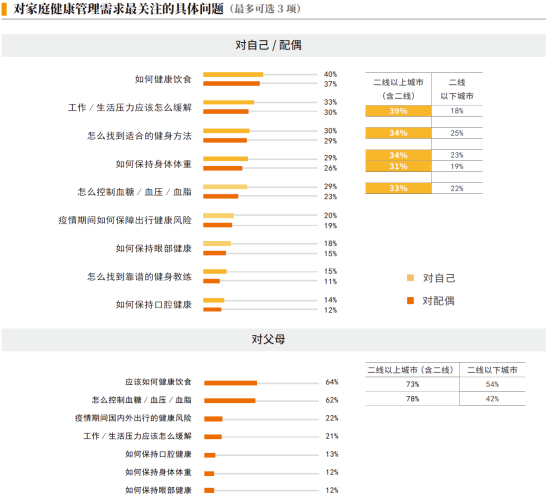Click the 如何保持口腔健康 label in the top chart
547x500 pixels.
[x=153, y=305]
